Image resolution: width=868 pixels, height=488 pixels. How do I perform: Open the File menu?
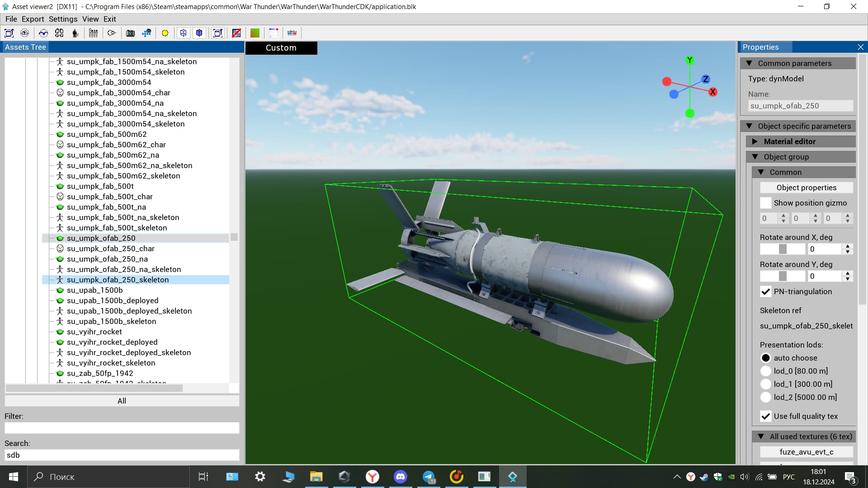click(11, 19)
